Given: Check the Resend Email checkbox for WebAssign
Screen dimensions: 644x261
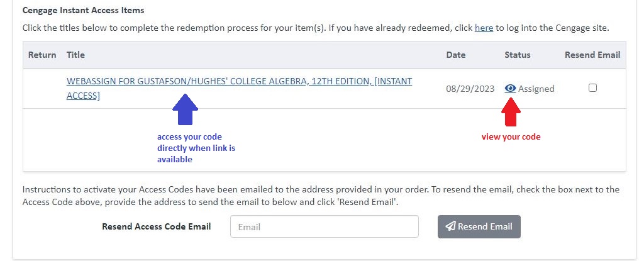Looking at the screenshot, I should click(592, 88).
